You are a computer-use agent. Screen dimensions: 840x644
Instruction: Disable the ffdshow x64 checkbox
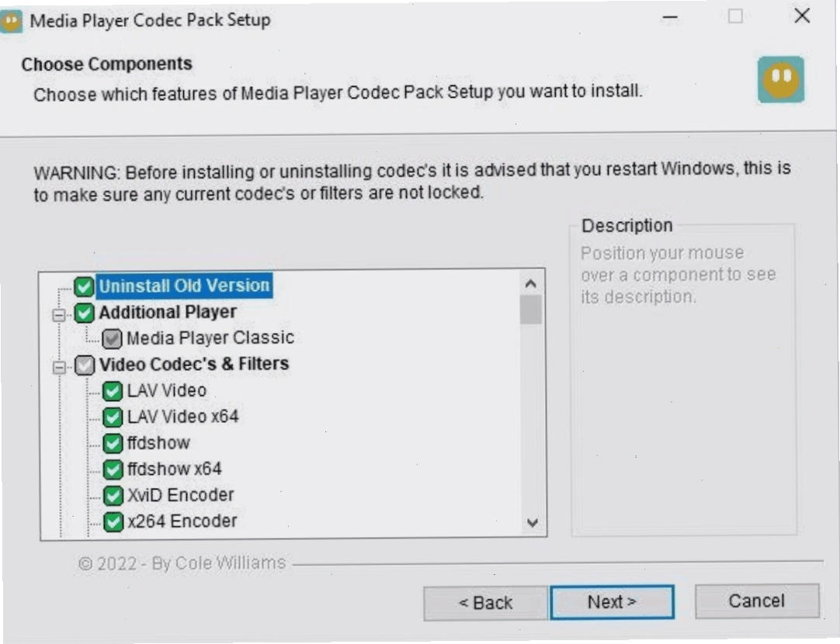[x=113, y=469]
